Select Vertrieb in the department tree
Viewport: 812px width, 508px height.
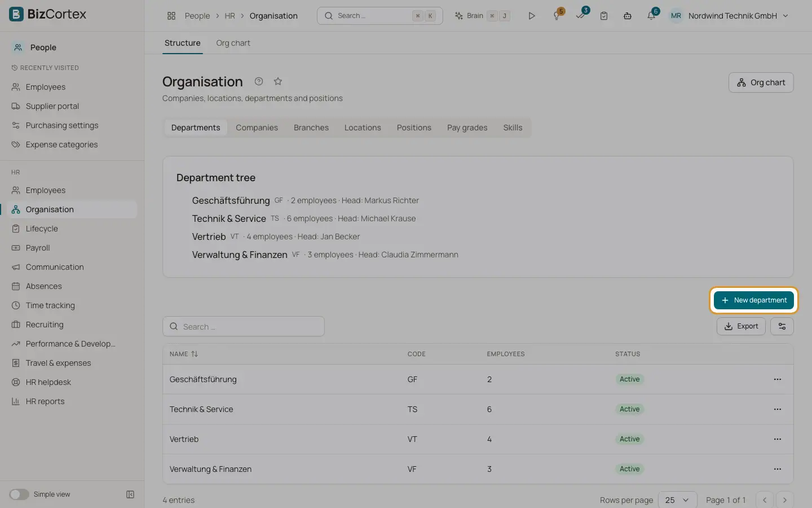tap(209, 237)
